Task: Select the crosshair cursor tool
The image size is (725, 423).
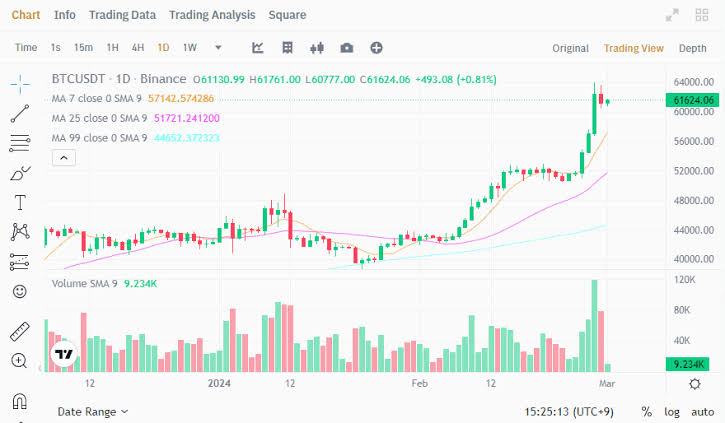Action: pos(19,82)
